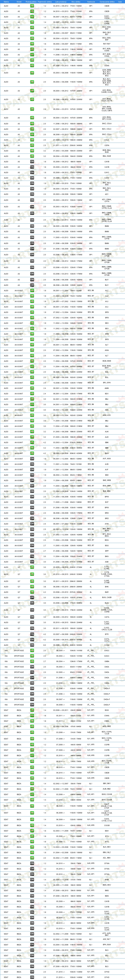Select the engine code cell BRJ, BYK

click(x=107, y=383)
